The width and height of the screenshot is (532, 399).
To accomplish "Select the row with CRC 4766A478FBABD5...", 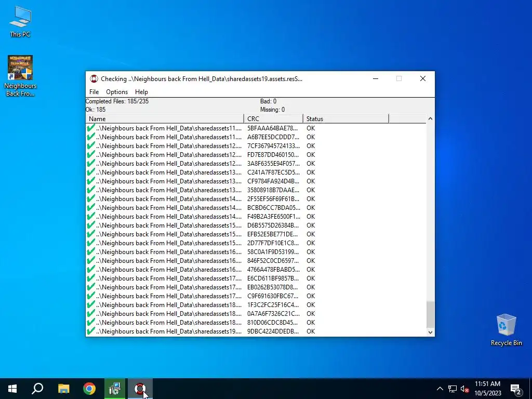I will 256,270.
